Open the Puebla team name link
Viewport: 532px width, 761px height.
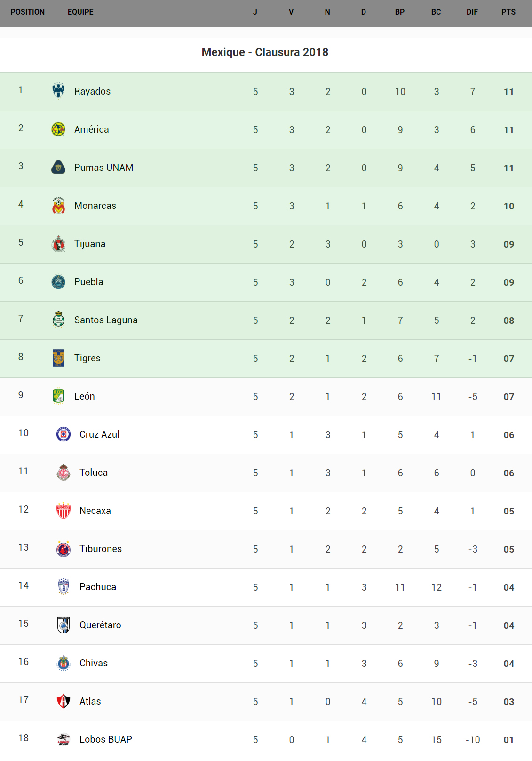point(89,282)
